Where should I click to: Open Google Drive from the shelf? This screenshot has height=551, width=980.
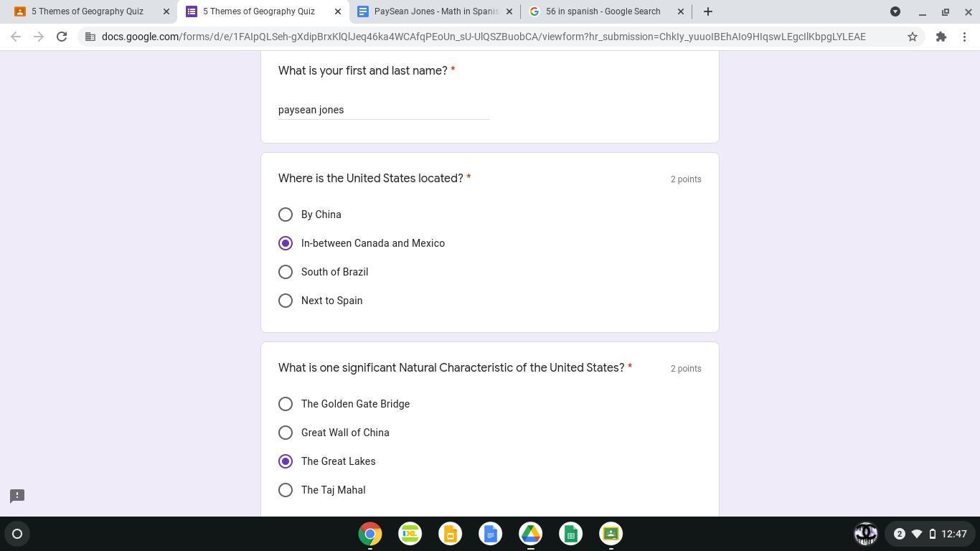(530, 534)
